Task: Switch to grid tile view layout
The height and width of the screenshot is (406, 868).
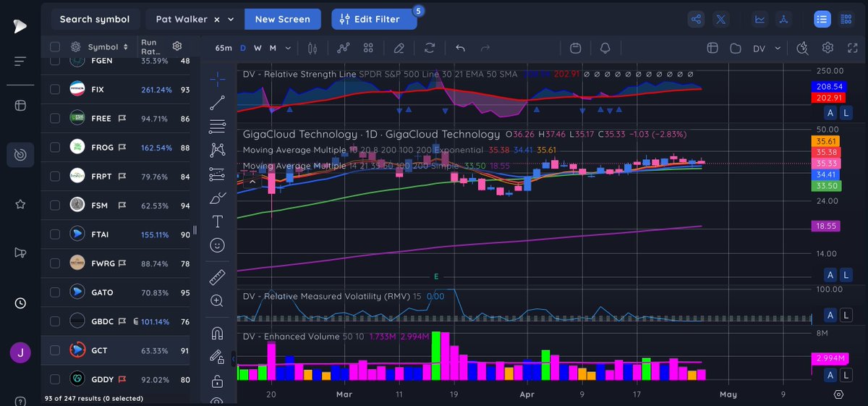Action: pos(845,20)
